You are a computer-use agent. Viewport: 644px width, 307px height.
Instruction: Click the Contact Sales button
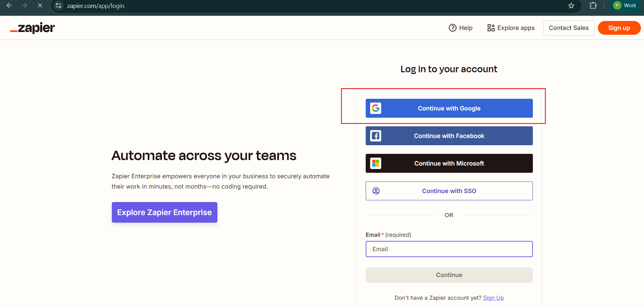(x=569, y=28)
